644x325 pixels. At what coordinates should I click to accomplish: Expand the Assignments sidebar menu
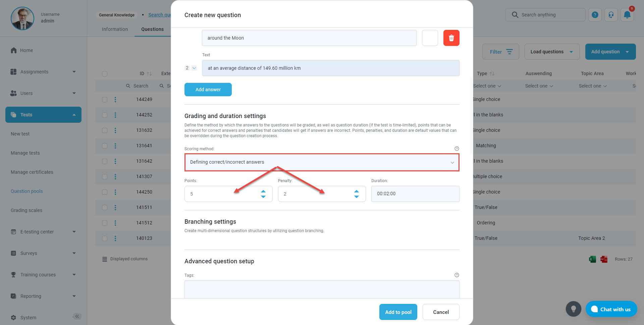43,72
